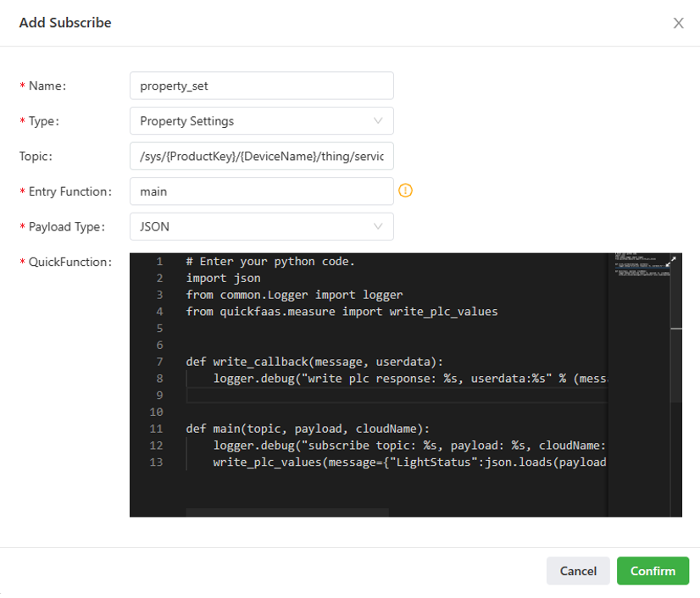Click the Name input field
This screenshot has width=700, height=598.
261,86
